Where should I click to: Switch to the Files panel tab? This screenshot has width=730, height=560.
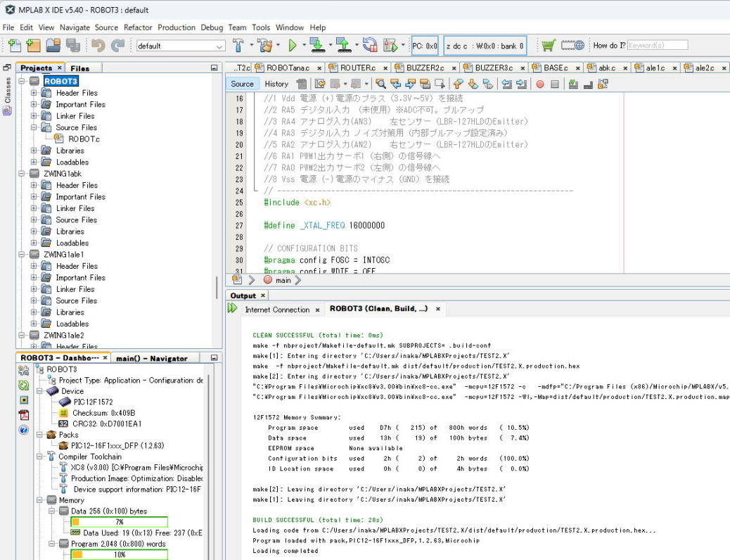pos(79,68)
